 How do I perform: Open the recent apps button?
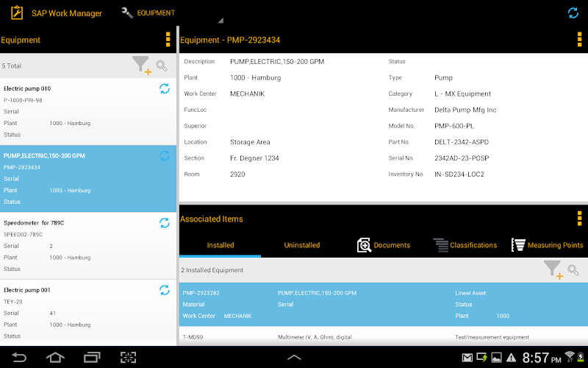92,357
